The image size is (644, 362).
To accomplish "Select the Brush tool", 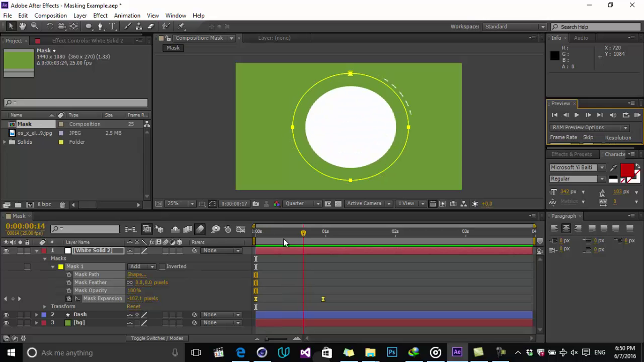I will coord(127,26).
